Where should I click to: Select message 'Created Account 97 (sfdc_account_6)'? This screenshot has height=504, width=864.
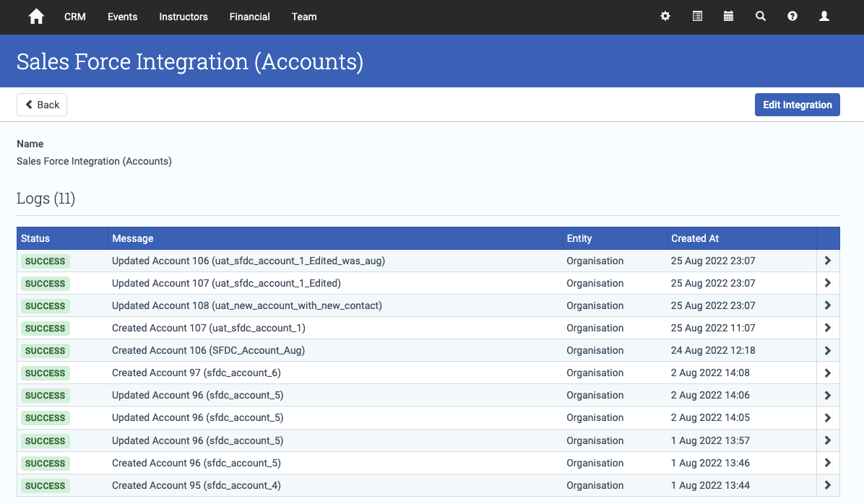[196, 373]
